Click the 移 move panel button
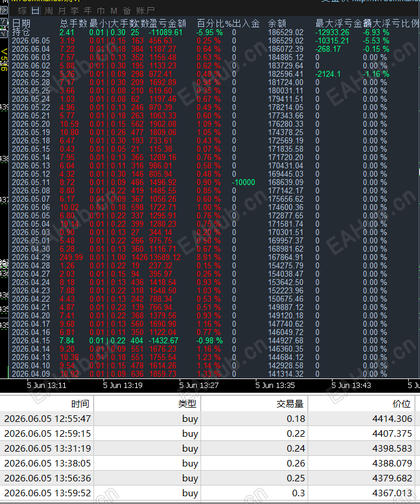 click(4, 10)
